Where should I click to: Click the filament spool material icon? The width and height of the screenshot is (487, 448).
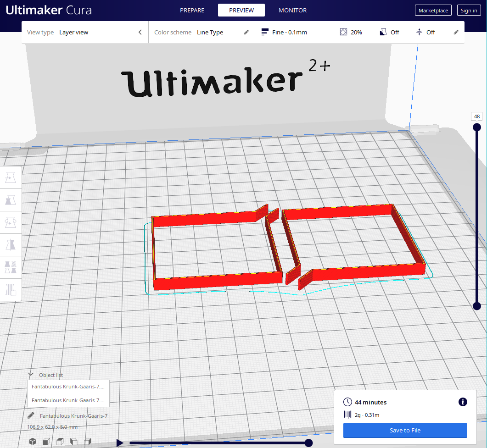pyautogui.click(x=347, y=415)
